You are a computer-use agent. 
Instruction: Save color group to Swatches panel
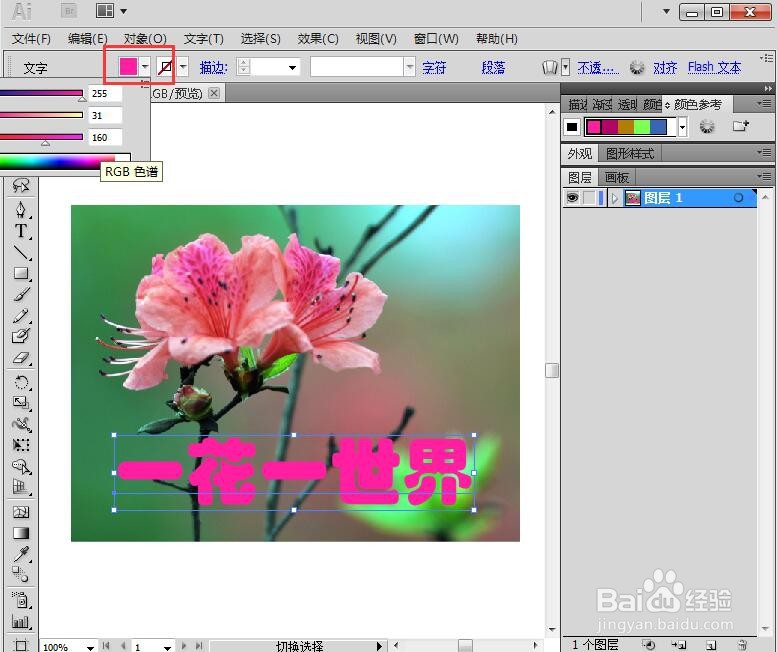(740, 126)
